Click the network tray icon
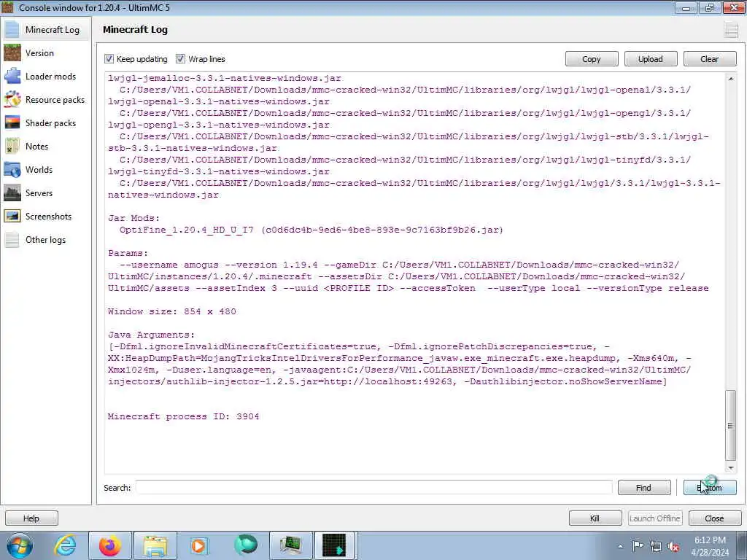The image size is (747, 560). point(656,546)
